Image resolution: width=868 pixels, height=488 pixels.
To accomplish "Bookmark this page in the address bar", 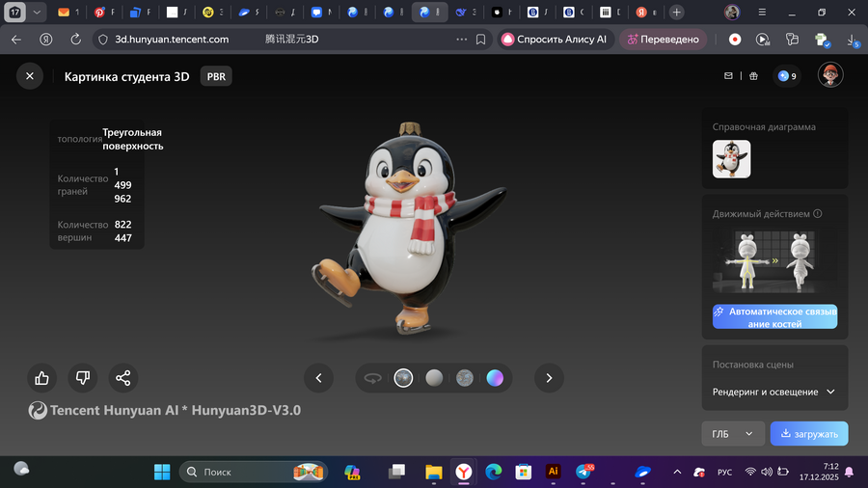I will [x=480, y=40].
